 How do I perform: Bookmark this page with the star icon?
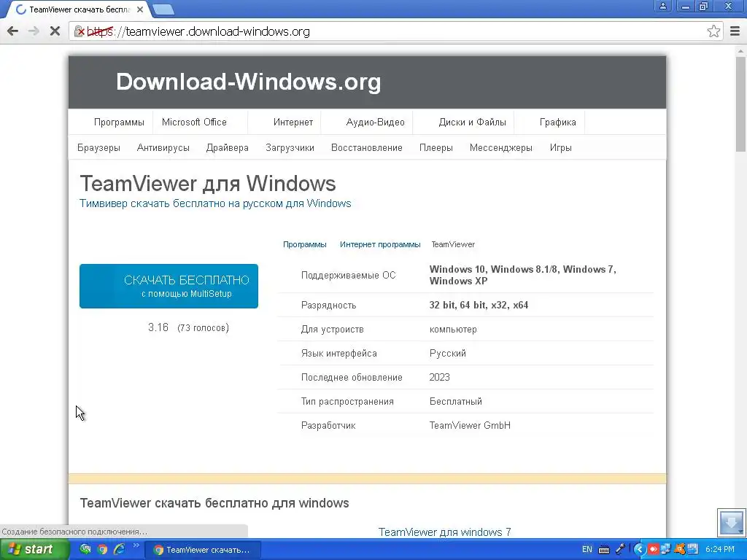click(x=713, y=31)
